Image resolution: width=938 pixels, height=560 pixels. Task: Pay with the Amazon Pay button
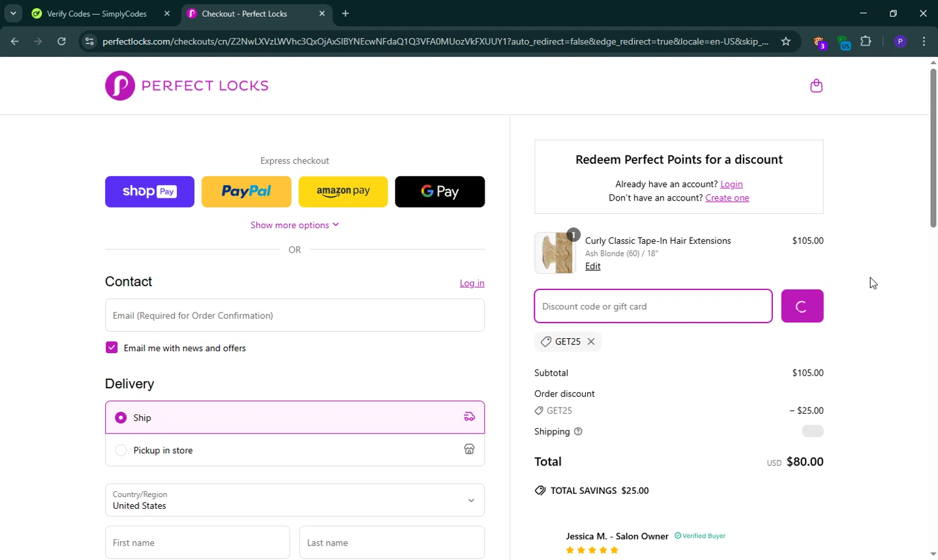pos(343,192)
